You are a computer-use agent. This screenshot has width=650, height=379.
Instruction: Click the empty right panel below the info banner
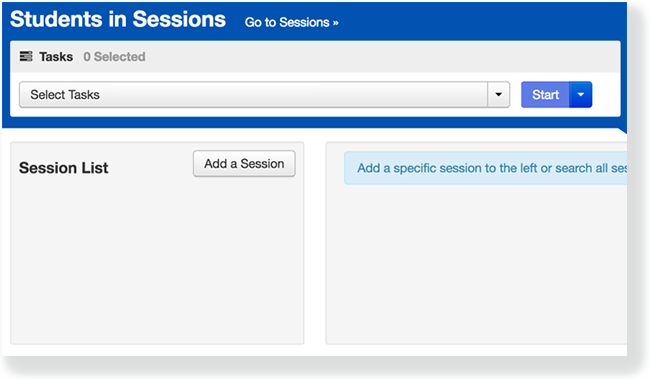pos(477,263)
